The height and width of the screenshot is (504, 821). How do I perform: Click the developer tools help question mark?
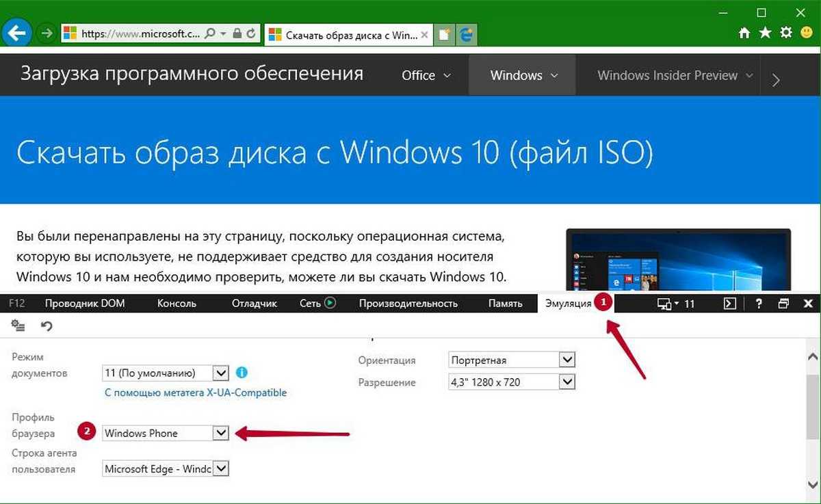tap(759, 304)
